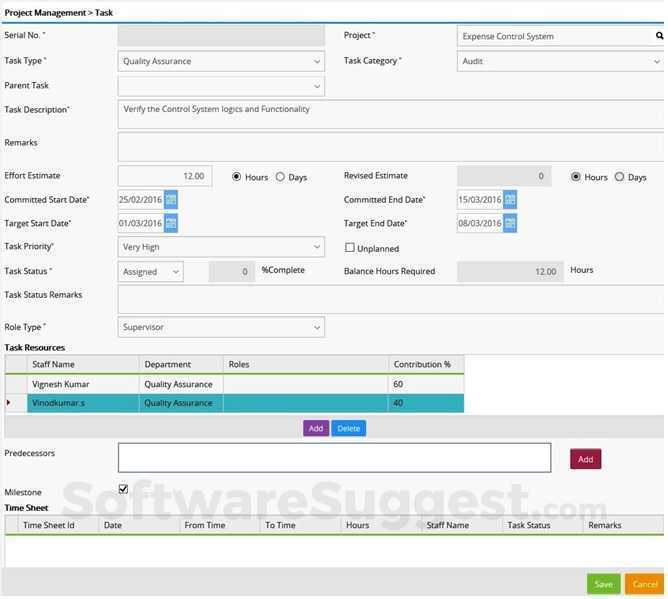Screen dimensions: 668x599
Task: Open calendar for Target Start Date
Action: point(171,223)
